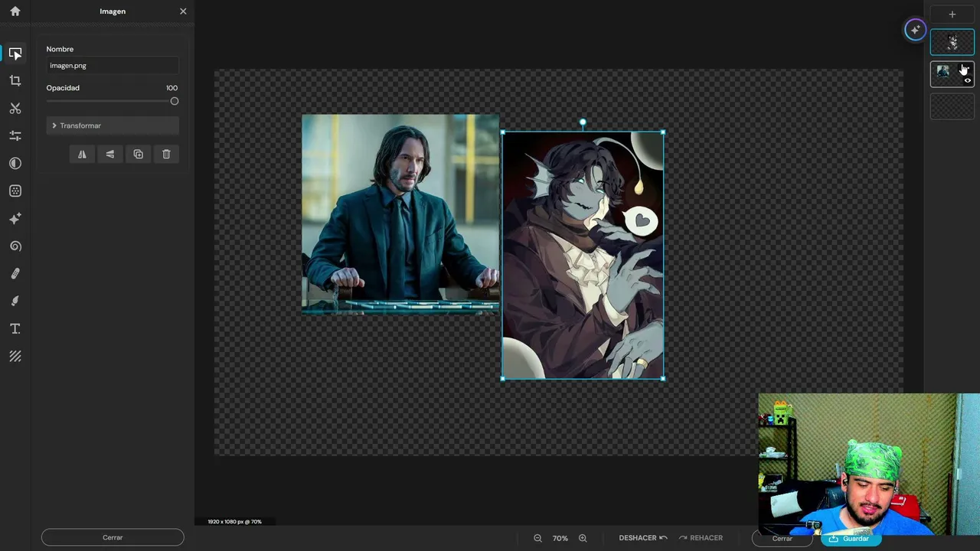Flip the image vertically

(110, 154)
